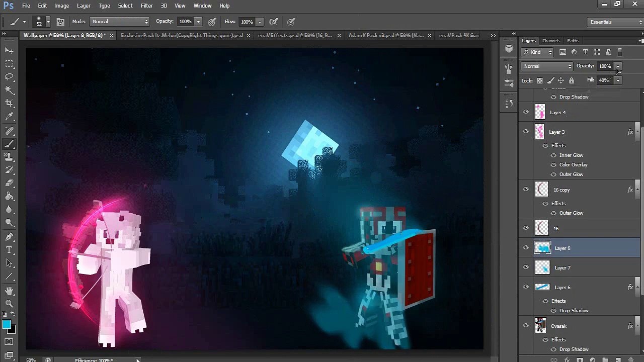Hide the Ovasak layer

pyautogui.click(x=526, y=326)
